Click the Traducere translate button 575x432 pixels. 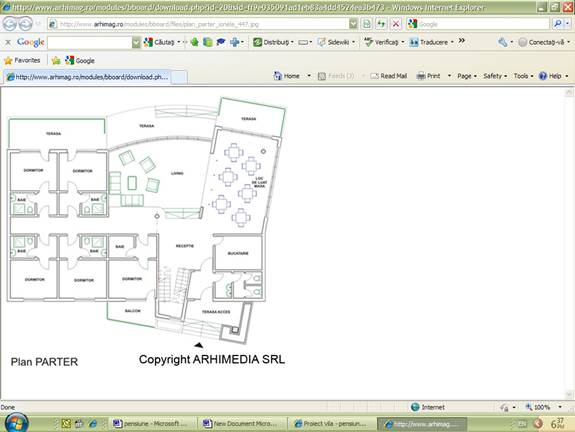coord(432,42)
